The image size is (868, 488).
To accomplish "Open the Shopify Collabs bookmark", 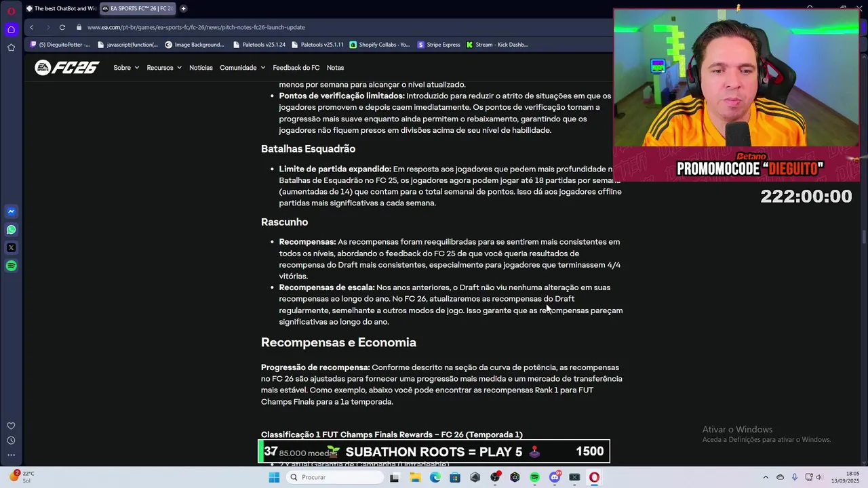I will coord(380,45).
